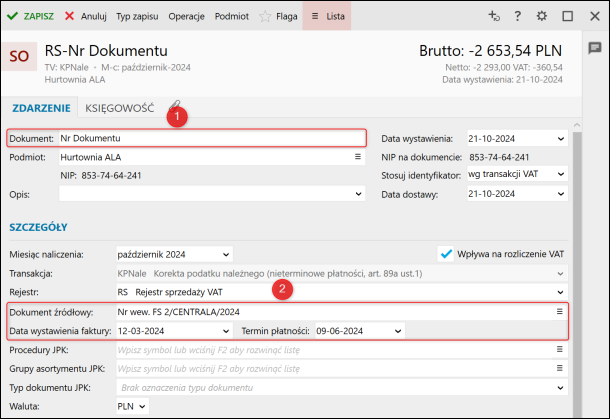Viewport: 610px width, 419px height.
Task: Select the ZDARZENIE tab
Action: pos(41,108)
